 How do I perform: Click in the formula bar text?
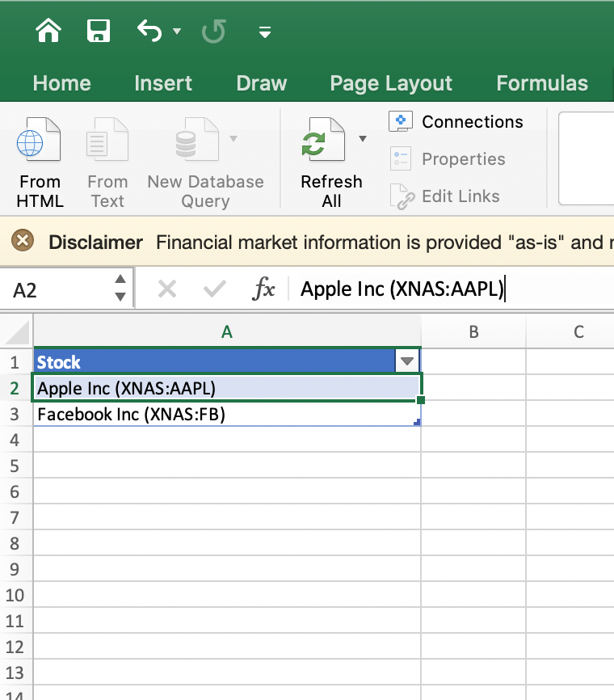point(402,289)
